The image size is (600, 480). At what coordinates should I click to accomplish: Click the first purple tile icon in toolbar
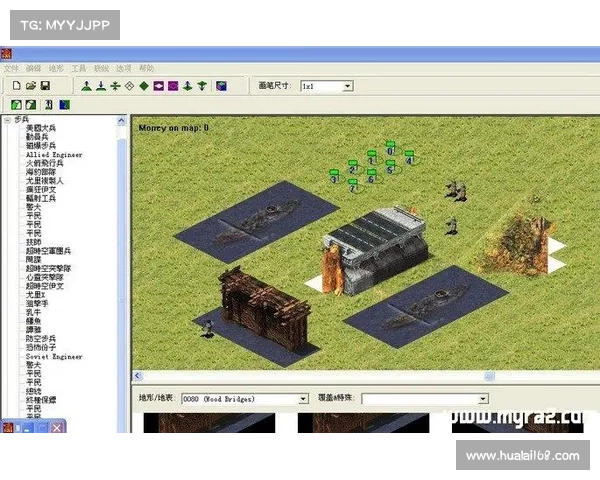(158, 86)
